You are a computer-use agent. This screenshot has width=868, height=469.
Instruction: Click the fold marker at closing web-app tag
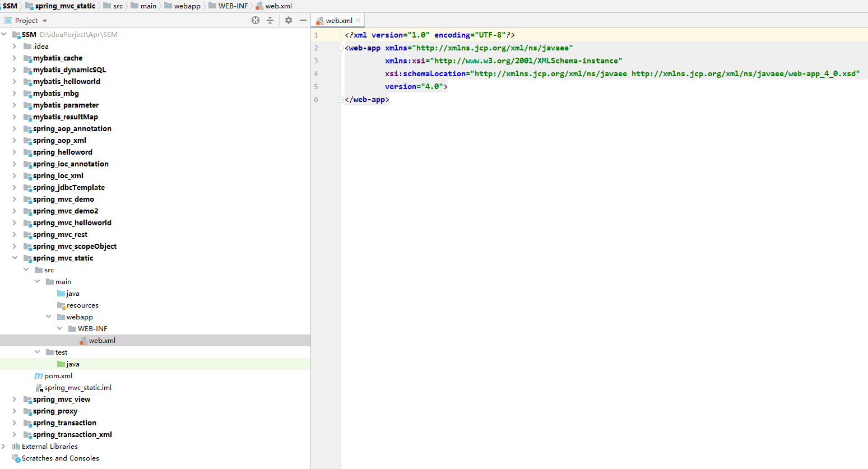pyautogui.click(x=341, y=99)
